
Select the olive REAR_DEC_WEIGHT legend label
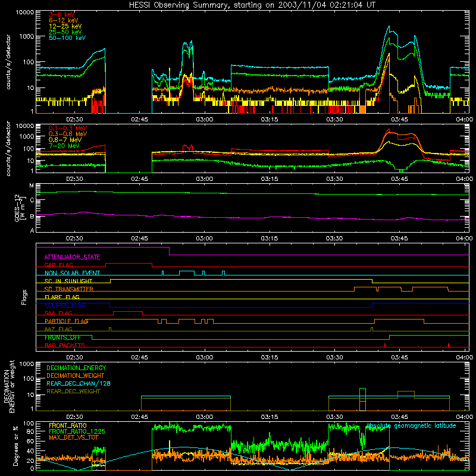tap(73, 392)
